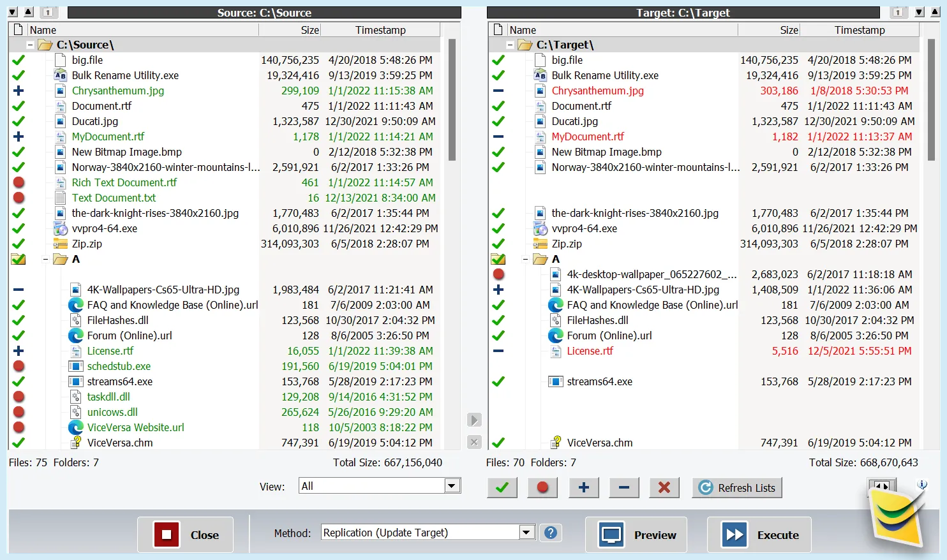Screen dimensions: 947x560
Task: Click the Source pane down-arrow button
Action: point(13,12)
